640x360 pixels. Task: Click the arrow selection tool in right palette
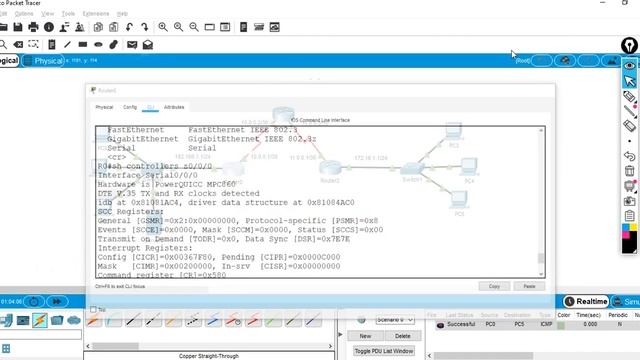(x=630, y=81)
